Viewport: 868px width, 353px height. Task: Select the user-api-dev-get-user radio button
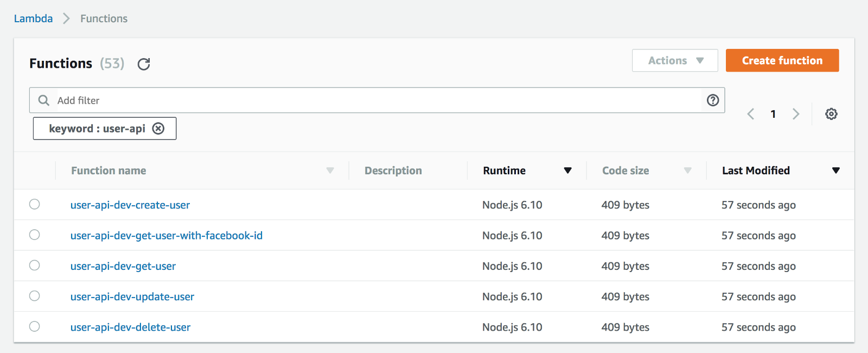(x=35, y=266)
